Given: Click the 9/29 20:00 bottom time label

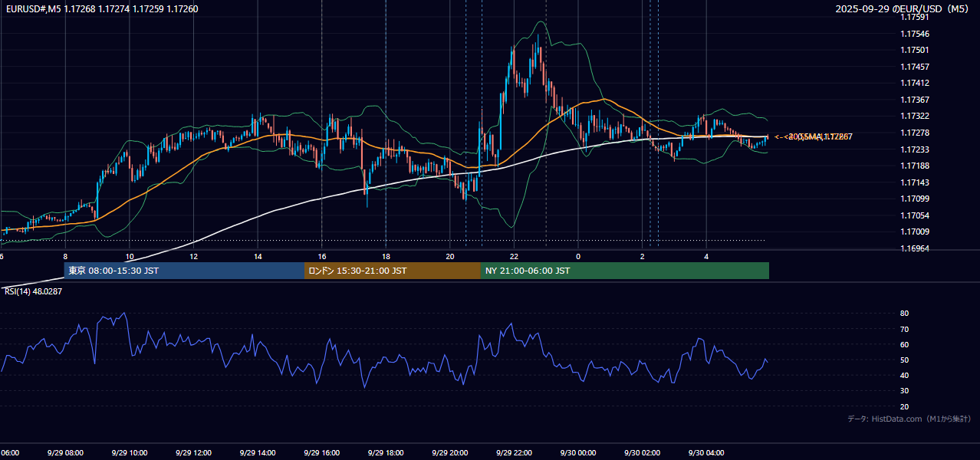Looking at the screenshot, I should click(x=450, y=453).
